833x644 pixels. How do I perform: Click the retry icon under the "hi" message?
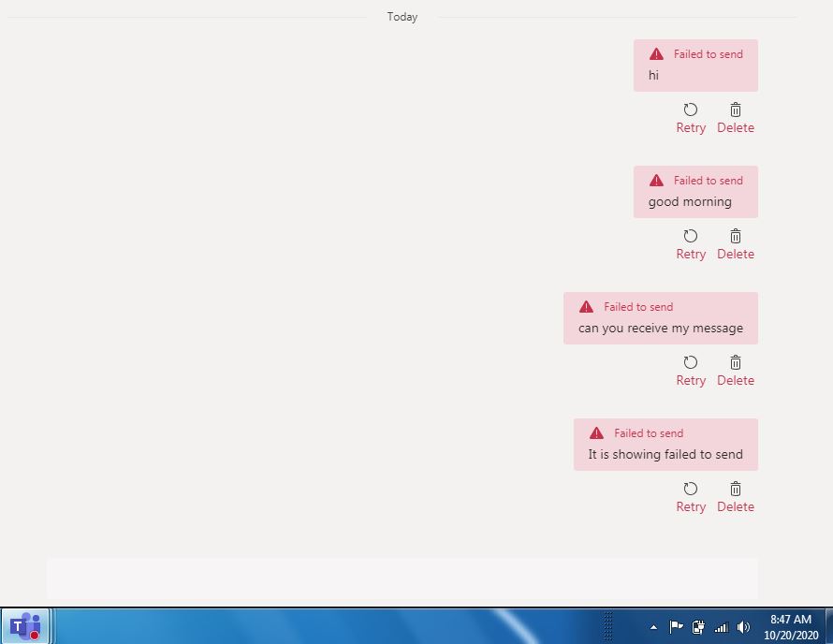click(690, 110)
